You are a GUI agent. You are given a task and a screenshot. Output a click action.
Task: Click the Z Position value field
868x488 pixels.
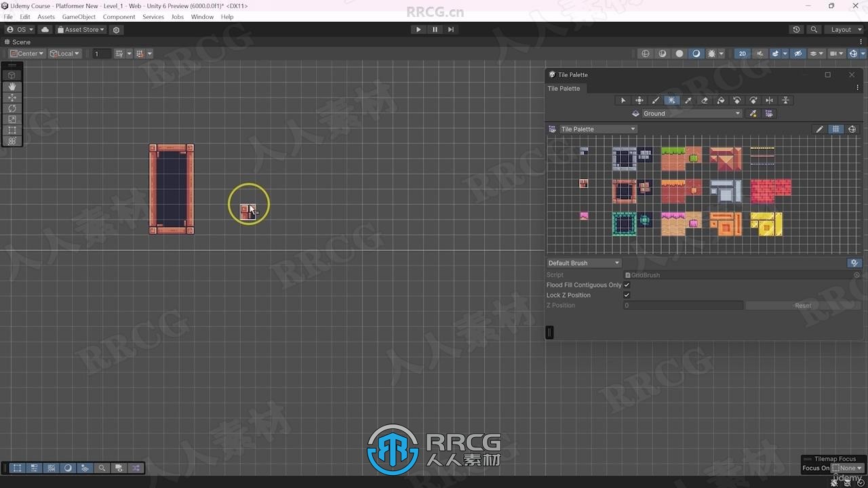[x=683, y=306]
